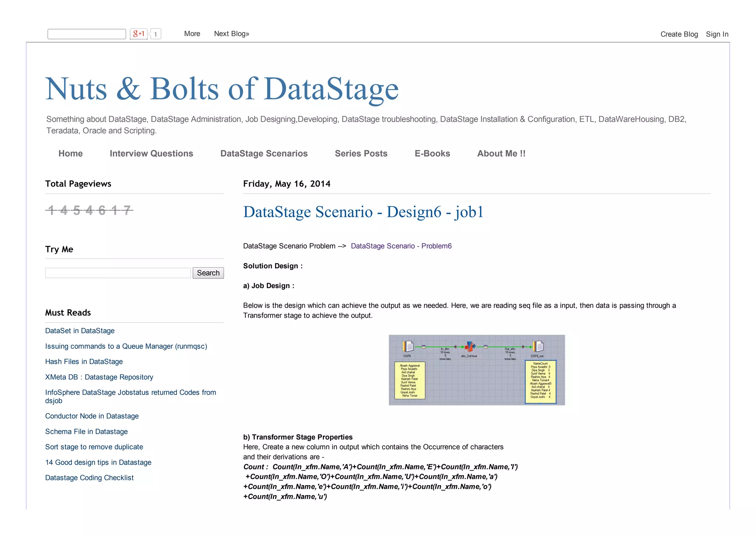Open the E-Books tab

pyautogui.click(x=432, y=154)
